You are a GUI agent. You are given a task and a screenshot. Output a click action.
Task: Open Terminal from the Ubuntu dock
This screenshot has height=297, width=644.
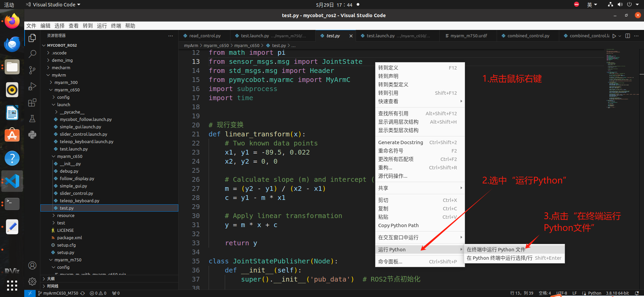pos(12,204)
